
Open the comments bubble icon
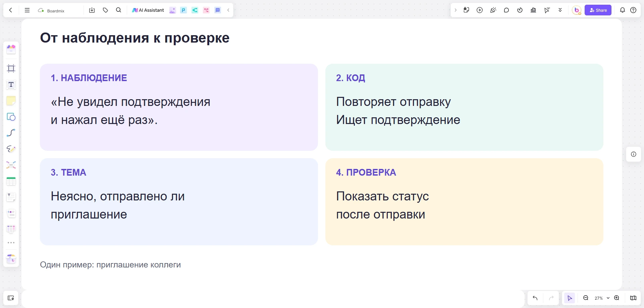(x=506, y=10)
